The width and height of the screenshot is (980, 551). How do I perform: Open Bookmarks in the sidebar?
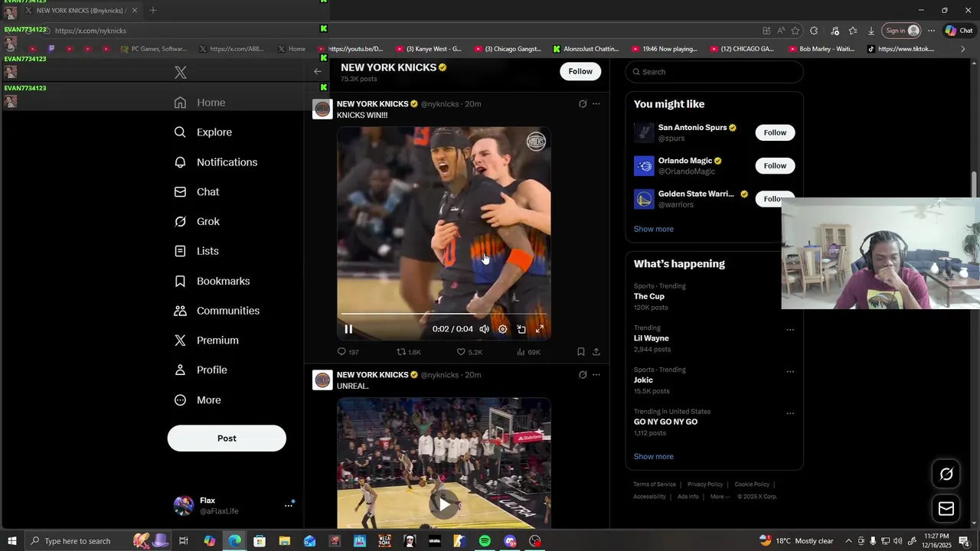click(212, 281)
